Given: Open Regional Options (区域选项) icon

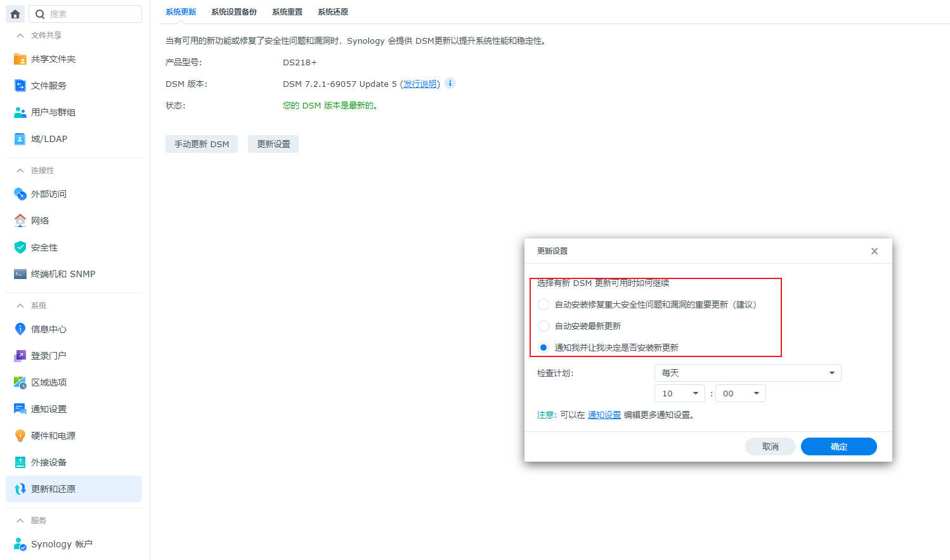Looking at the screenshot, I should (20, 382).
